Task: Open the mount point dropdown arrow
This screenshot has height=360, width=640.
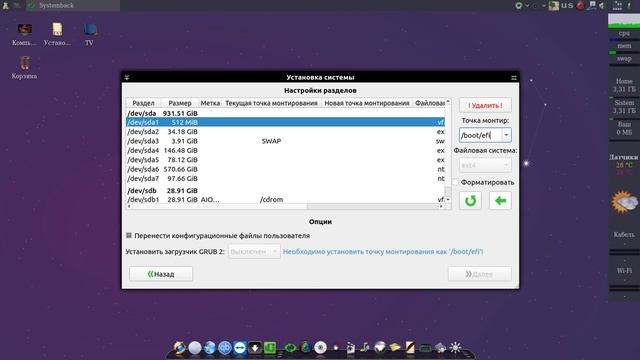Action: (506, 135)
